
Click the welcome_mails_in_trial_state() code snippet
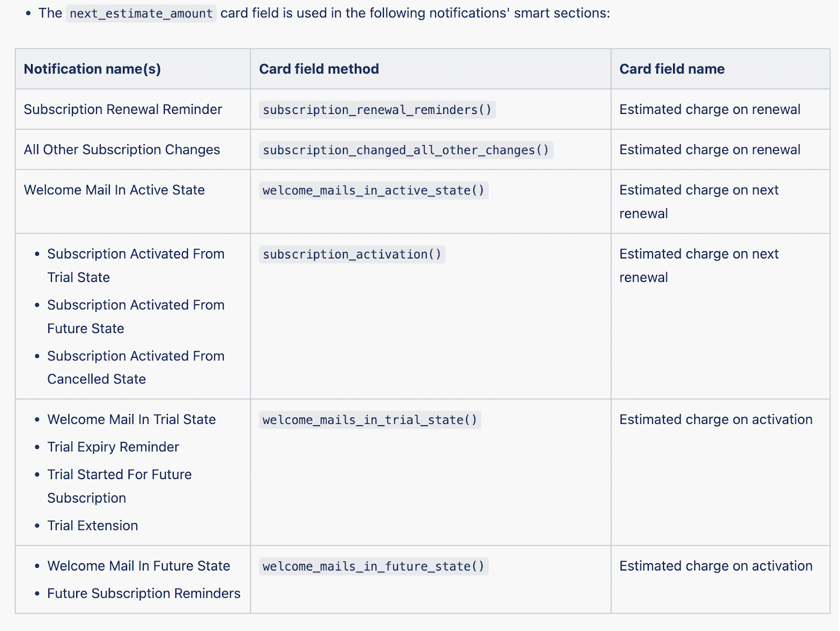pos(370,420)
